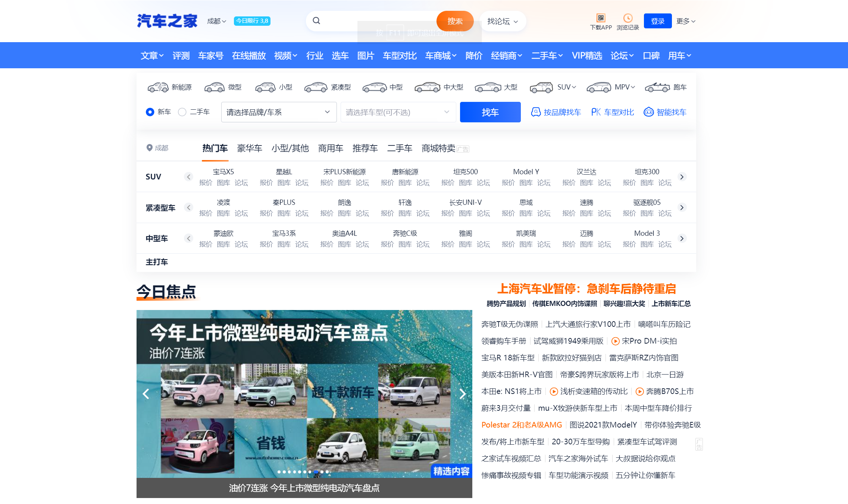Open the 请选择车型(可不选) combo box

tap(398, 112)
